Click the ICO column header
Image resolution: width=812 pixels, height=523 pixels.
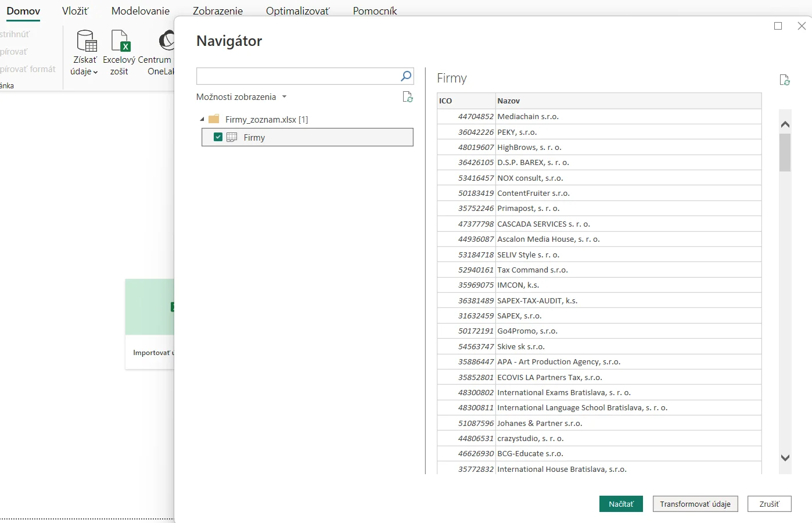466,101
